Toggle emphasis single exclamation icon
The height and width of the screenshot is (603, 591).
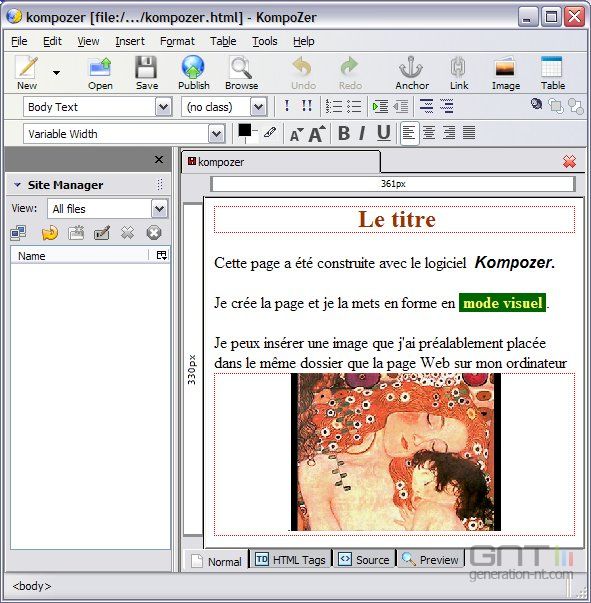click(x=287, y=106)
